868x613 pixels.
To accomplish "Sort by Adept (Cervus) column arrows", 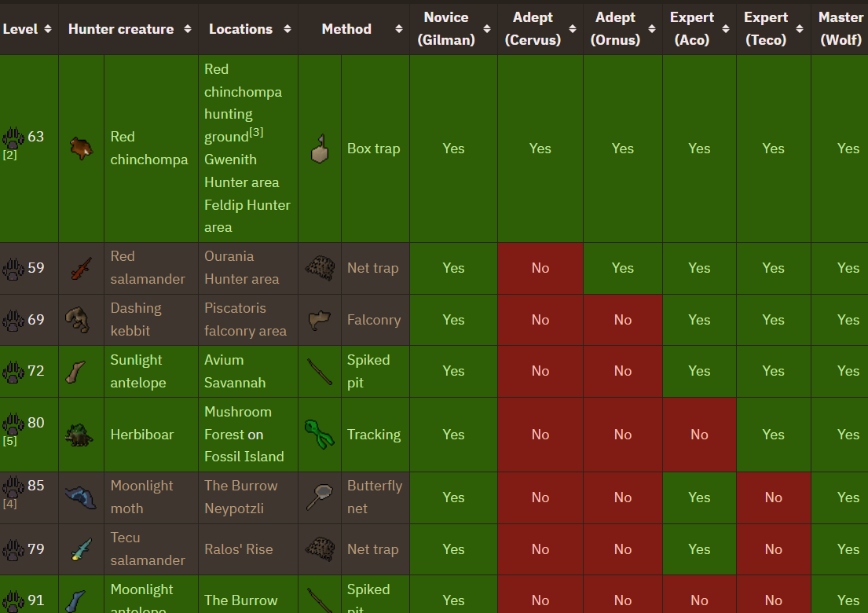I will [x=573, y=29].
